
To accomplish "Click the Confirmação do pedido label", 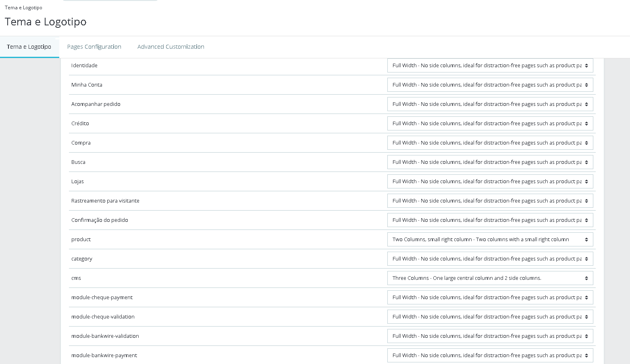I will click(x=100, y=220).
